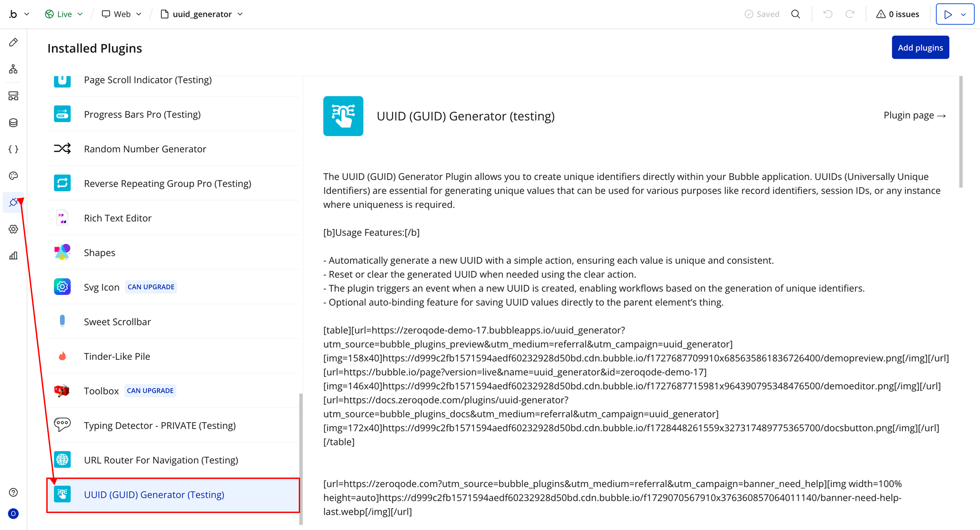Expand the Live version dropdown
Viewport: 980px width, 530px height.
(x=64, y=14)
